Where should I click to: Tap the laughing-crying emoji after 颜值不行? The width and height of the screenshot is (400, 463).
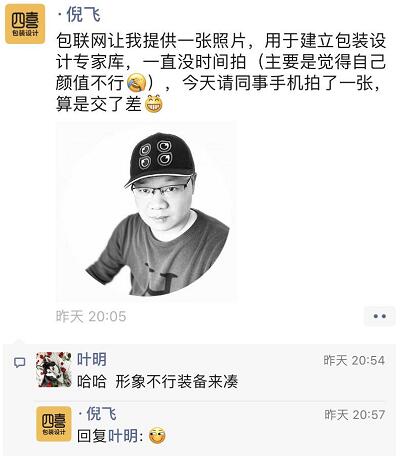click(x=136, y=83)
